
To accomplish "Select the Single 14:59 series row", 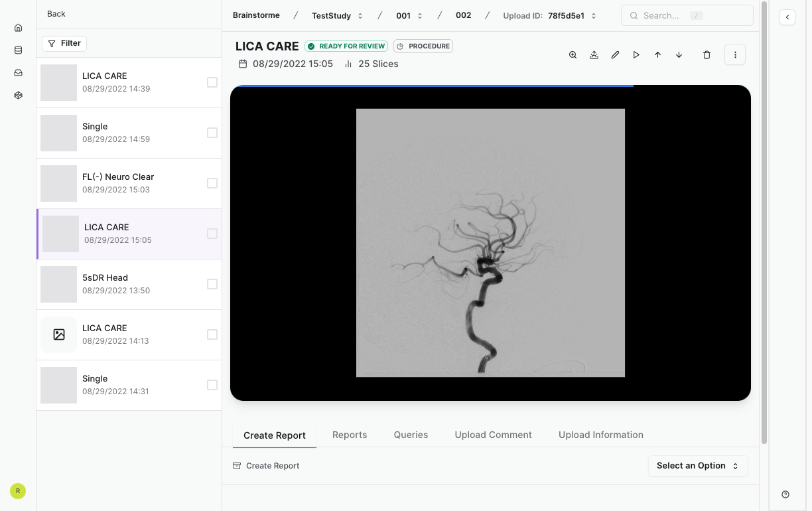I will 129,133.
